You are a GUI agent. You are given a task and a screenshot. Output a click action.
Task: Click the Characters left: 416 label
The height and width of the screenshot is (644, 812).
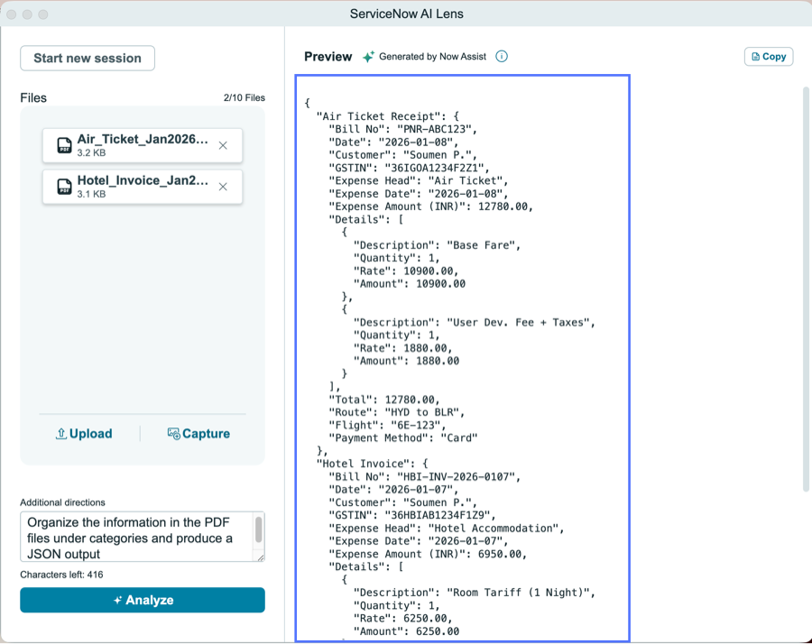61,575
